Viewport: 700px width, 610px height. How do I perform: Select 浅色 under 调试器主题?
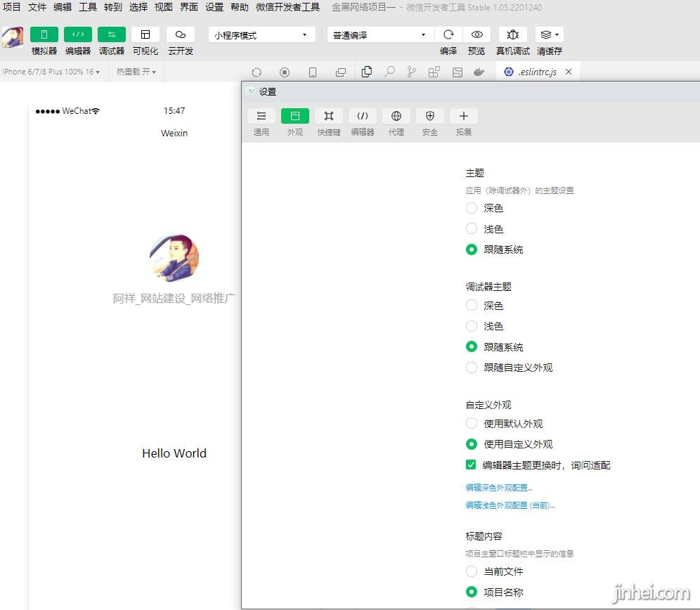[x=472, y=326]
